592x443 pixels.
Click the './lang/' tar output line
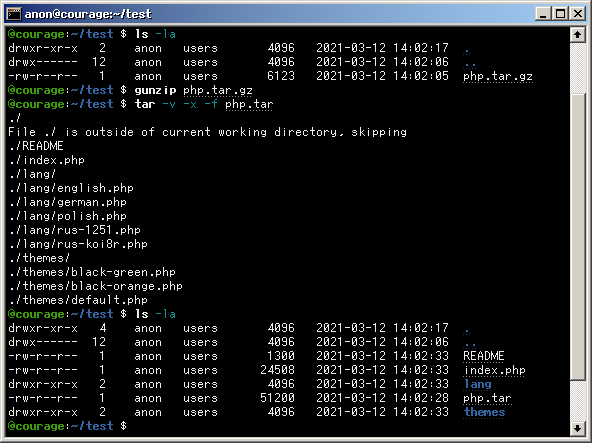click(x=33, y=174)
